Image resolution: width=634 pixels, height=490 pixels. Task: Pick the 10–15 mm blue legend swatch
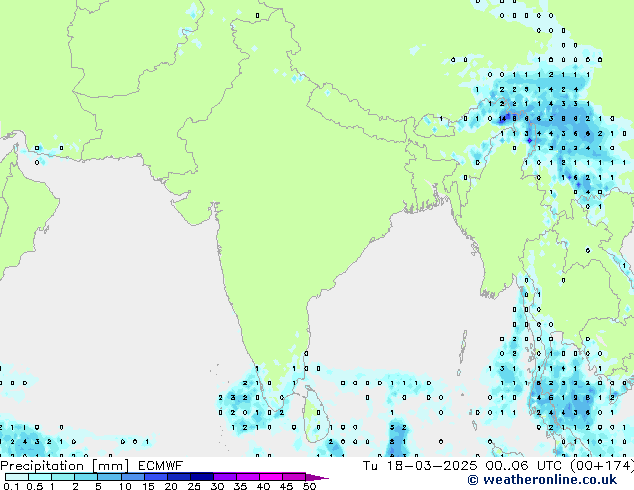[133, 477]
